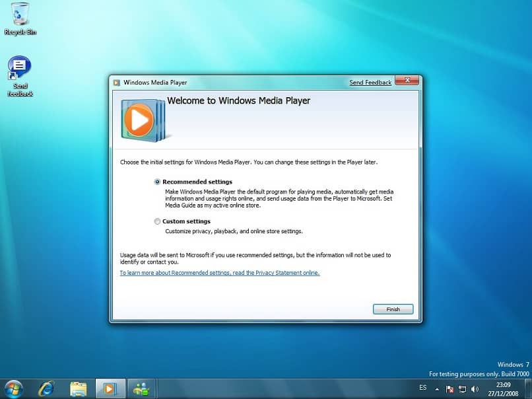Select the Send feedback desktop shortcut
The image size is (532, 399).
coord(20,77)
